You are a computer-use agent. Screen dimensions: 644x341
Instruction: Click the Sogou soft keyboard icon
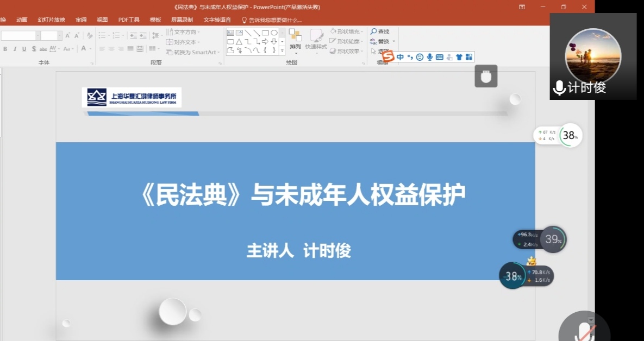click(x=439, y=57)
